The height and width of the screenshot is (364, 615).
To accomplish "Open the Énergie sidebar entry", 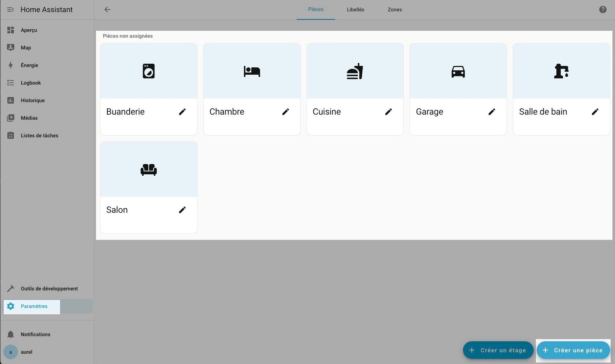I will [47, 65].
